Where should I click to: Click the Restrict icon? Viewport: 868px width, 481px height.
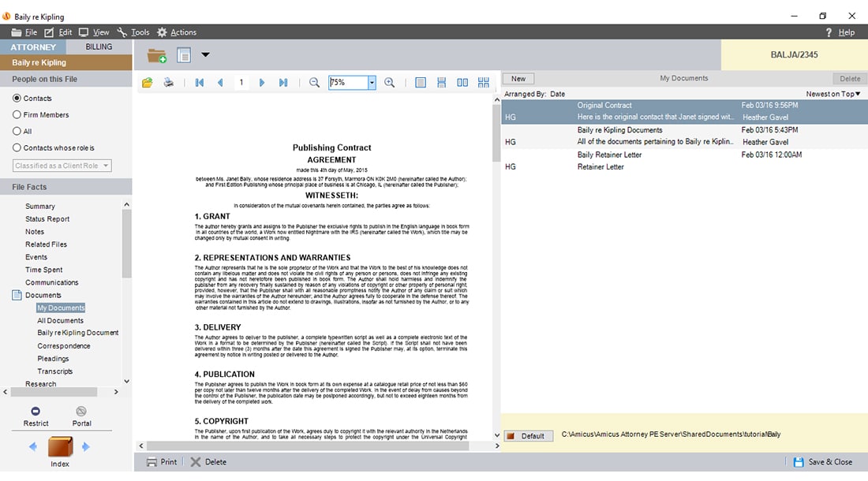(36, 412)
